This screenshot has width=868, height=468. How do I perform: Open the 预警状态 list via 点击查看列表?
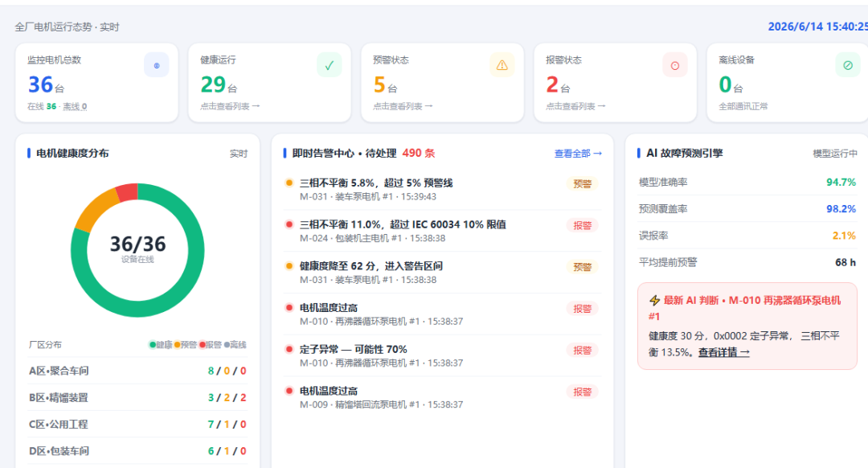click(x=403, y=106)
